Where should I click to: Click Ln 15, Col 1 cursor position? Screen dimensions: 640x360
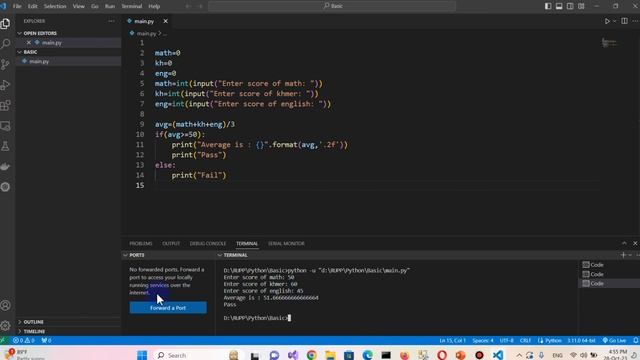point(452,340)
